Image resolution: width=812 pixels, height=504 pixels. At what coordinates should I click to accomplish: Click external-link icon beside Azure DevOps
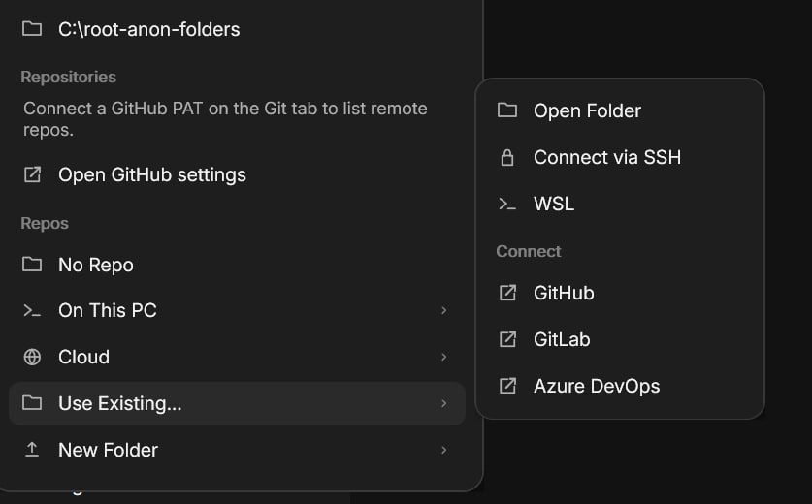click(x=507, y=386)
